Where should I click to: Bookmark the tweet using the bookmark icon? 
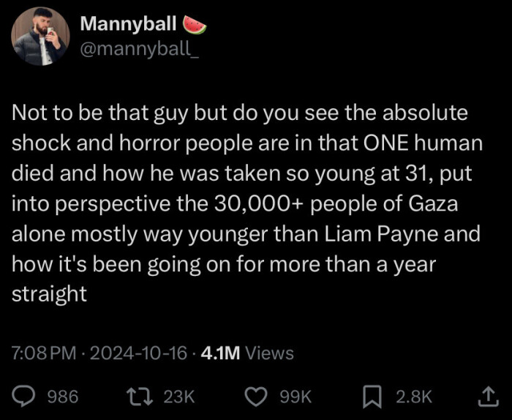[x=372, y=396]
